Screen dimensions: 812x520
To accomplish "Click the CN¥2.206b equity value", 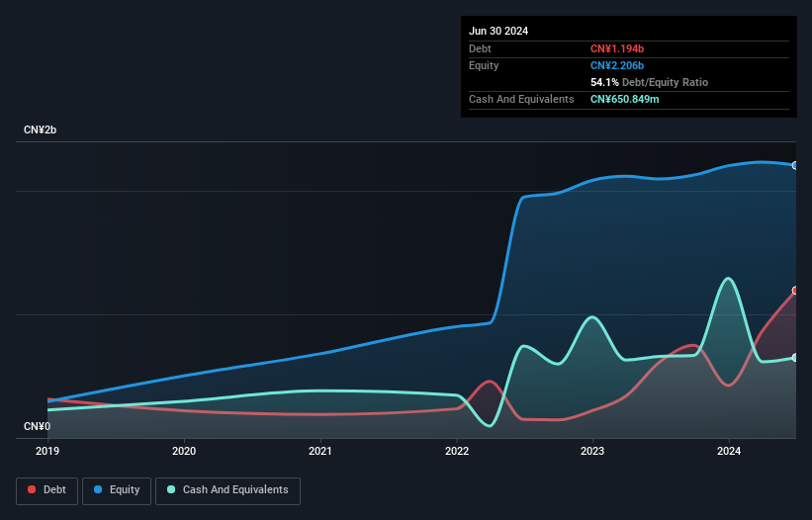I will [617, 65].
